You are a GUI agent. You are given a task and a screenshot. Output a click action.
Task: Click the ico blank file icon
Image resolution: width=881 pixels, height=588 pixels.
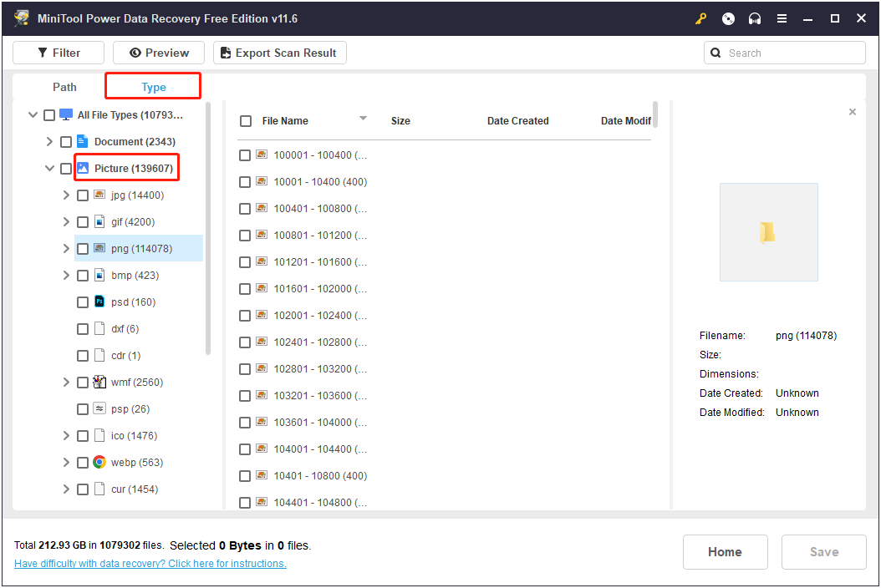click(x=99, y=435)
